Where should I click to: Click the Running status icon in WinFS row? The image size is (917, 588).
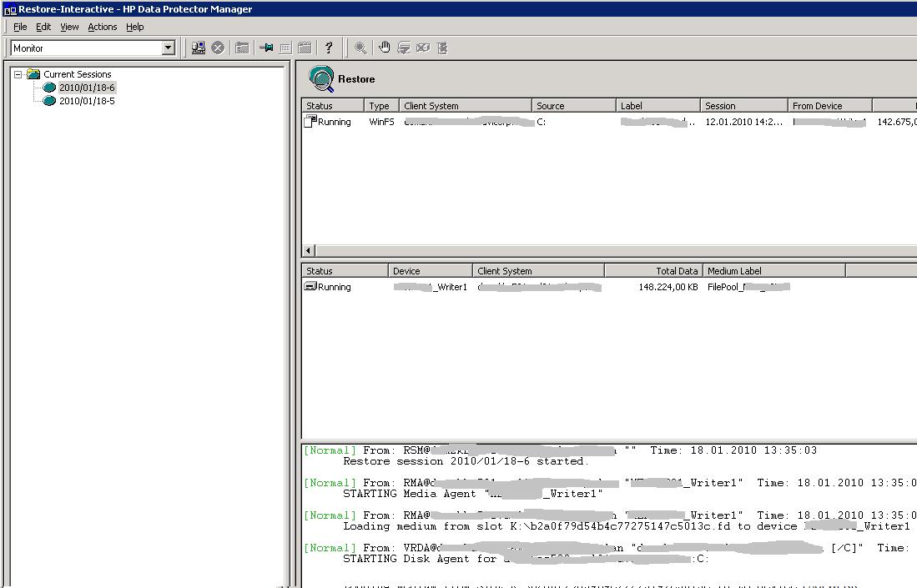pos(310,121)
